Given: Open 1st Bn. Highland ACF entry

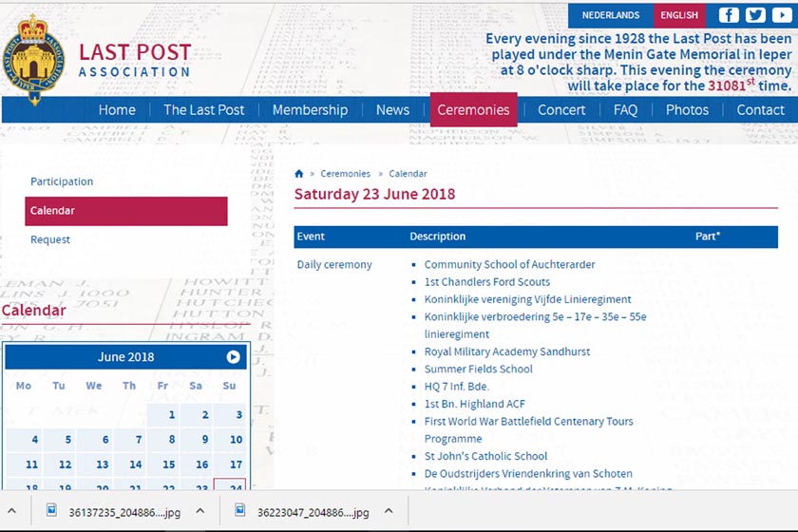Looking at the screenshot, I should click(474, 404).
